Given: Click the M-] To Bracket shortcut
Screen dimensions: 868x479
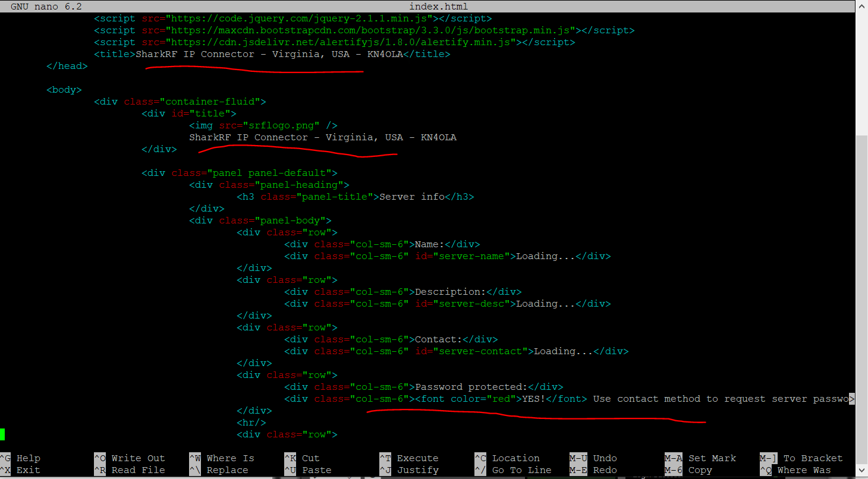Looking at the screenshot, I should click(801, 458).
